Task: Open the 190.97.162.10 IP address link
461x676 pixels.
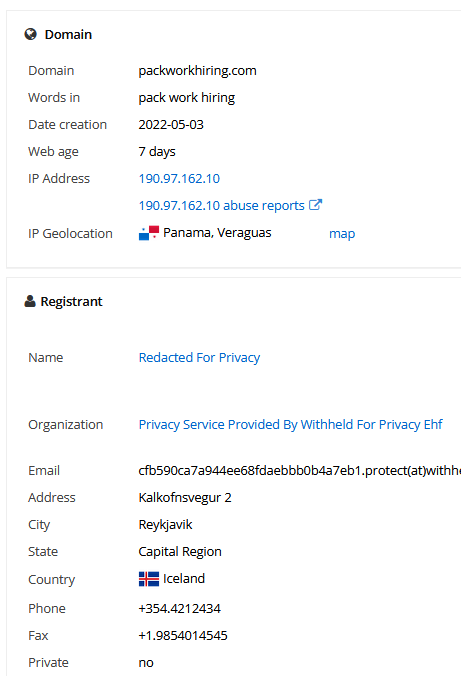Action: [x=179, y=178]
